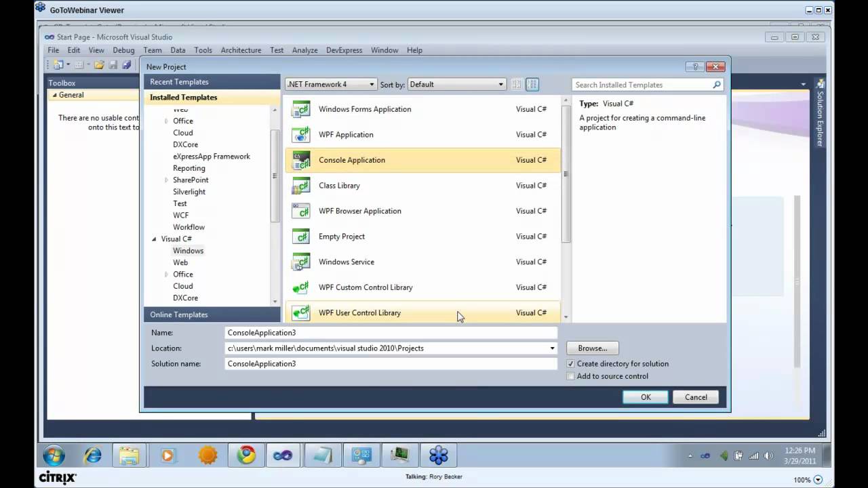
Task: Open Windows Media Player taskbar icon
Action: pos(167,455)
